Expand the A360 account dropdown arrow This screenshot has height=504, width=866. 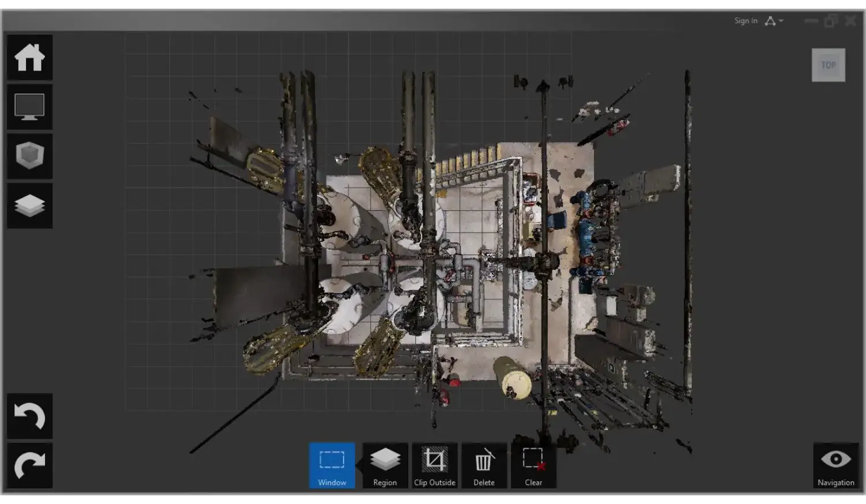tap(781, 21)
